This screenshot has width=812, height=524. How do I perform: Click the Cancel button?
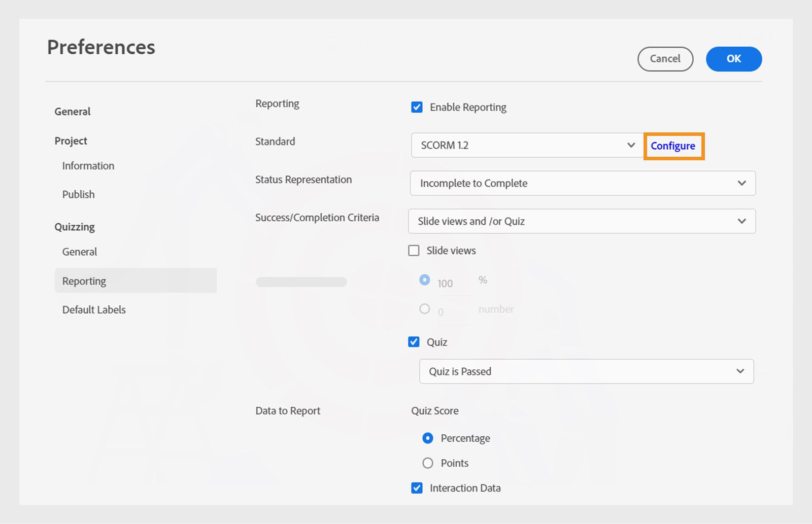point(665,59)
